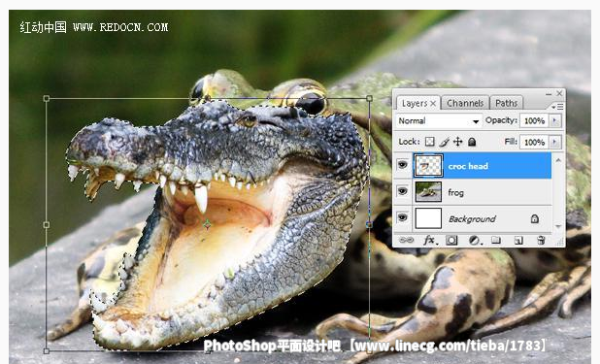Hide the croc head layer

(402, 165)
